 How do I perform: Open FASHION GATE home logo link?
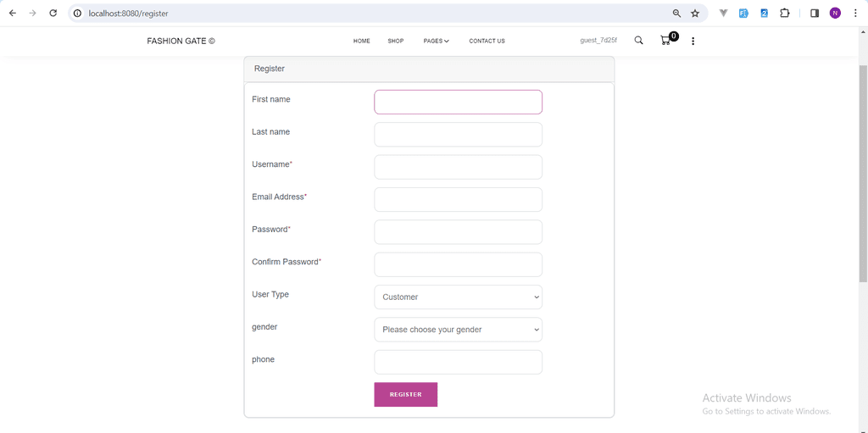[x=181, y=41]
